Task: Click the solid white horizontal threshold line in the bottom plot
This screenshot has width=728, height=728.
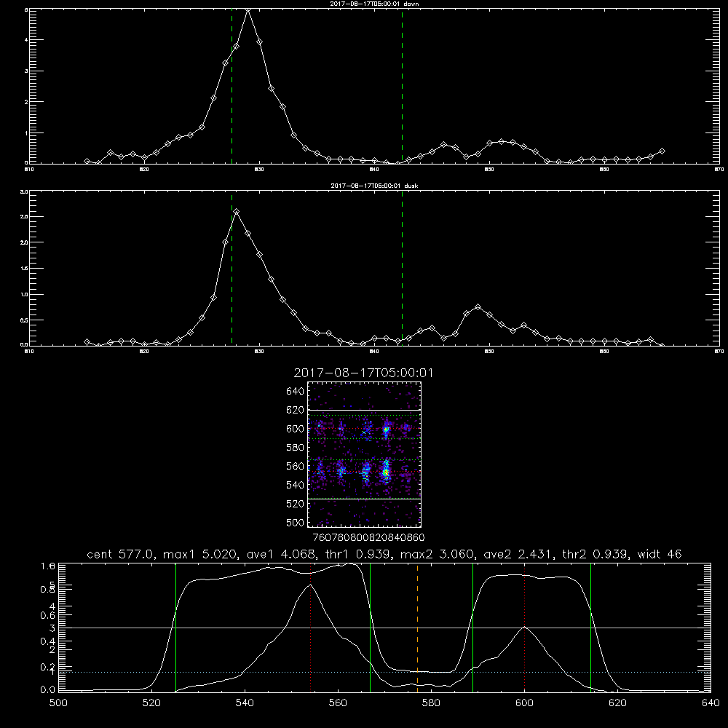Action: (384, 628)
